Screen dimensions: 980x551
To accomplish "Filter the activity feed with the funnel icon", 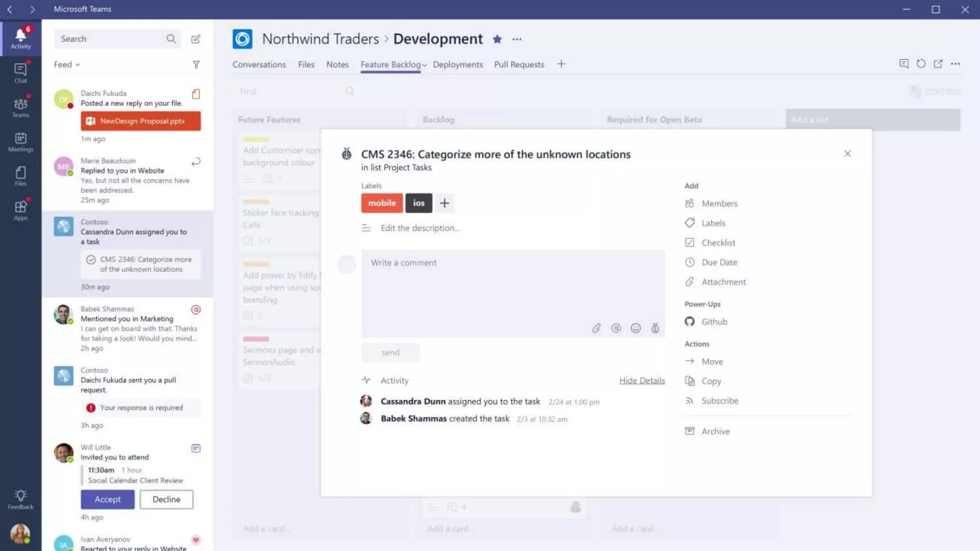I will coord(196,65).
